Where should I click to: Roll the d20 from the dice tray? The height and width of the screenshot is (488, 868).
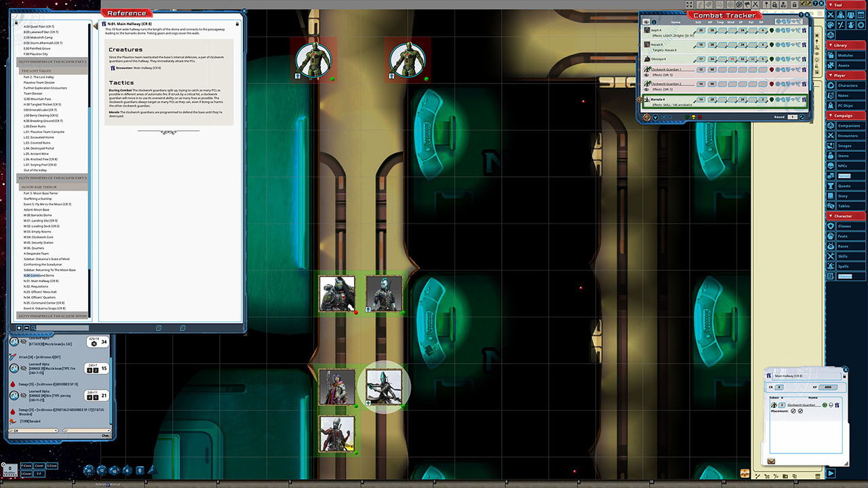(89, 470)
